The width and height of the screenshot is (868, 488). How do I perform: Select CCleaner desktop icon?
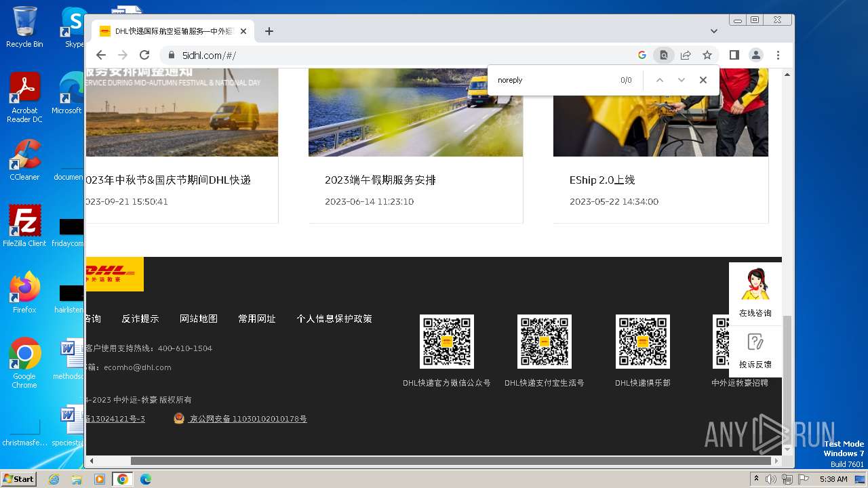(24, 160)
